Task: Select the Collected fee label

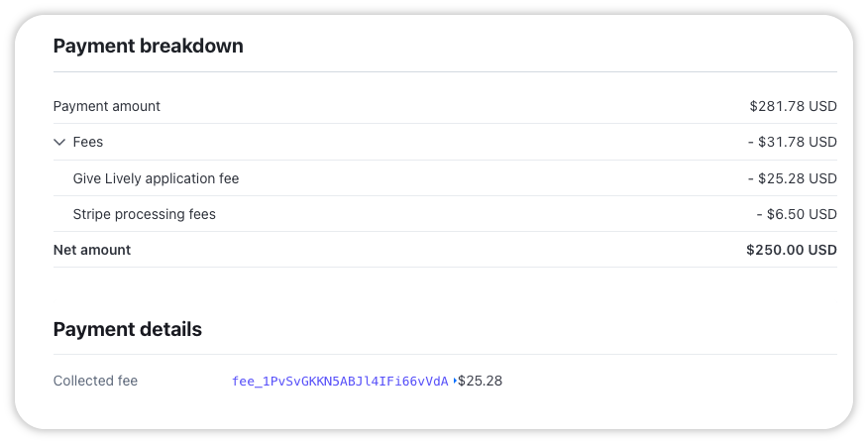Action: (x=95, y=382)
